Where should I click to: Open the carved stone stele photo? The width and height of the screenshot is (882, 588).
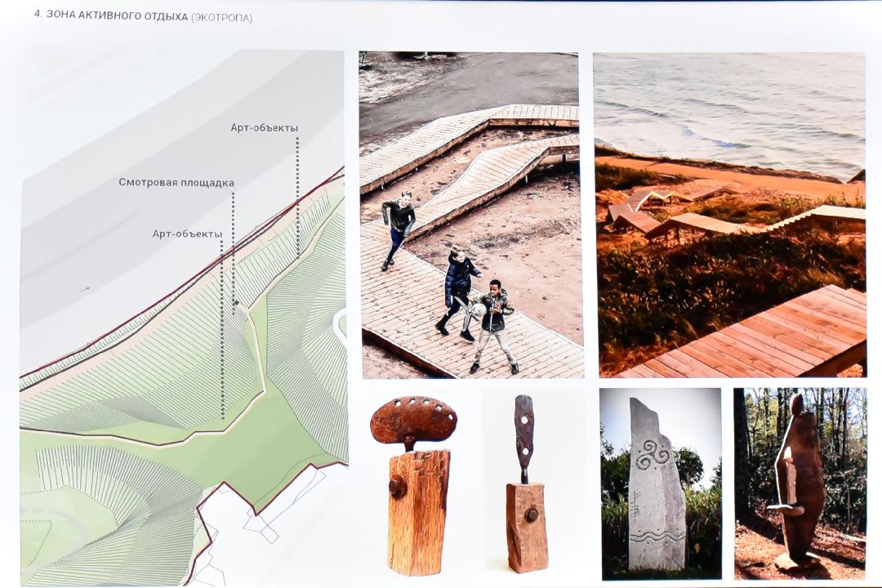coord(660,483)
